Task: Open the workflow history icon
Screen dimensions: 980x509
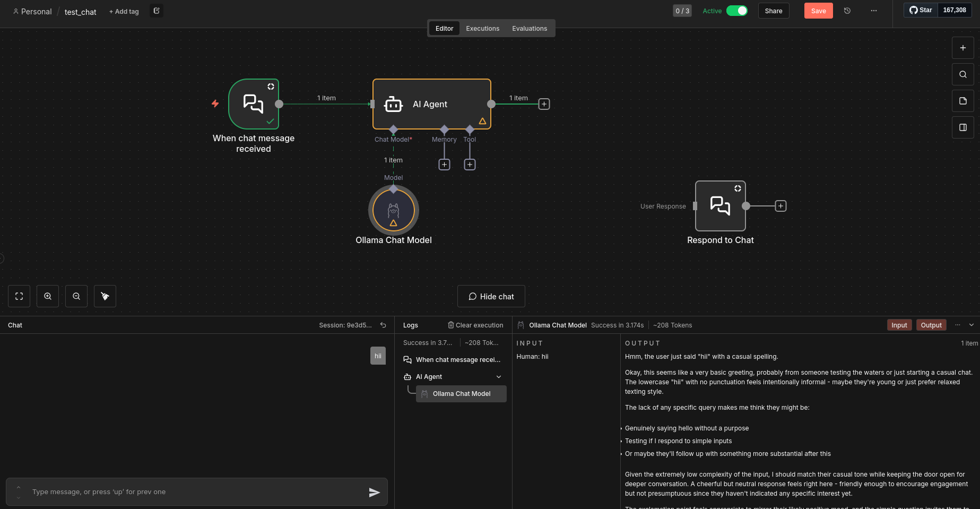Action: [x=847, y=11]
